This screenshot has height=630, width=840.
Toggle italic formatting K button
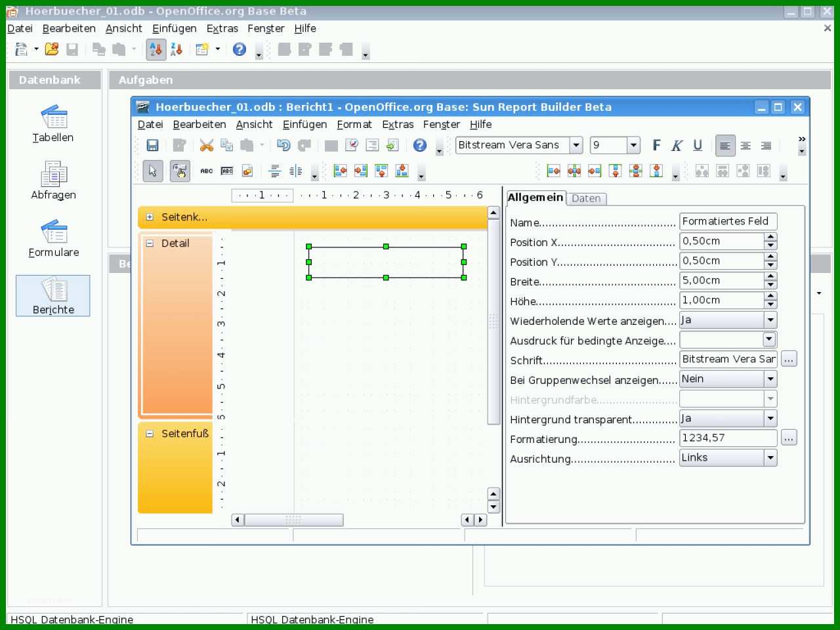[x=677, y=145]
